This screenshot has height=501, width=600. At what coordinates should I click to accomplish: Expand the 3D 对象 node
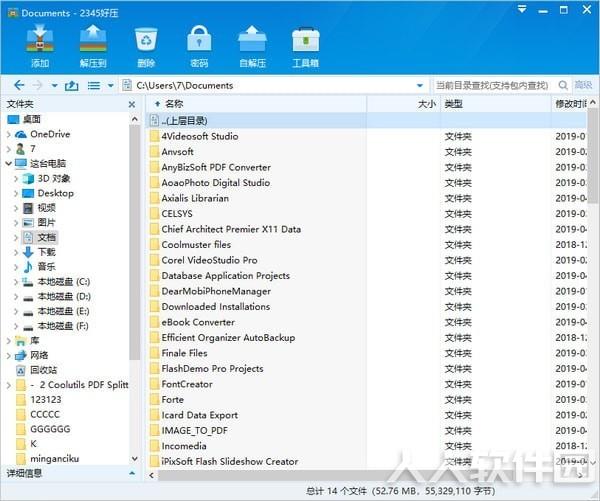pyautogui.click(x=16, y=178)
